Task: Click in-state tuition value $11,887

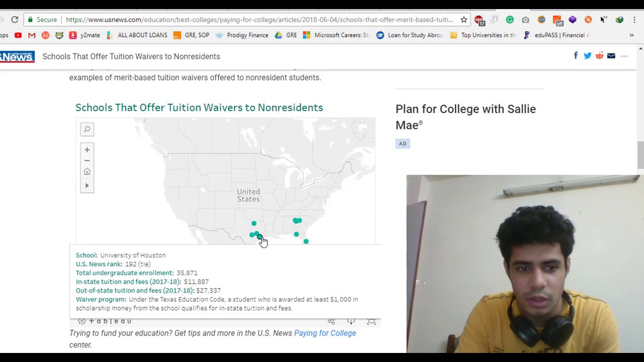Action: [x=196, y=282]
